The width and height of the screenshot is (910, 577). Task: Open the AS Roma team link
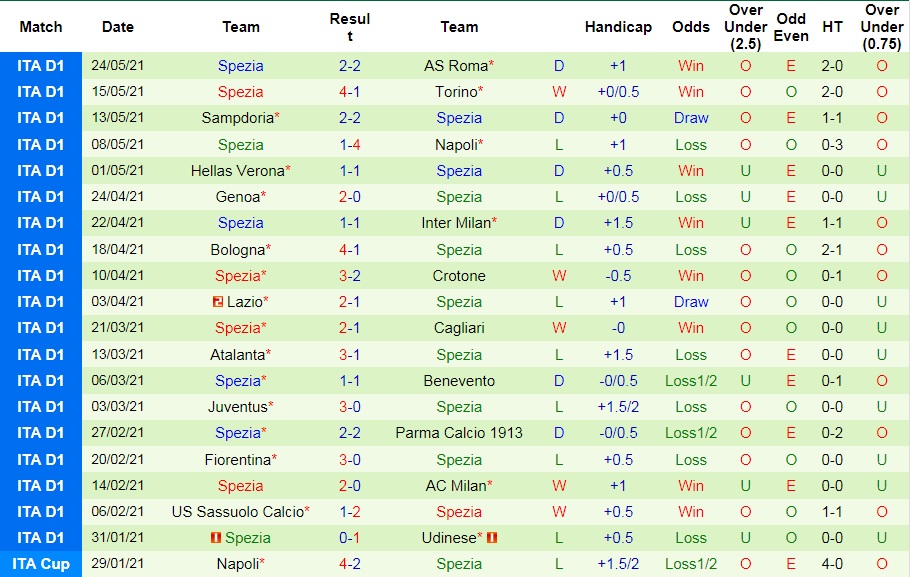point(455,66)
